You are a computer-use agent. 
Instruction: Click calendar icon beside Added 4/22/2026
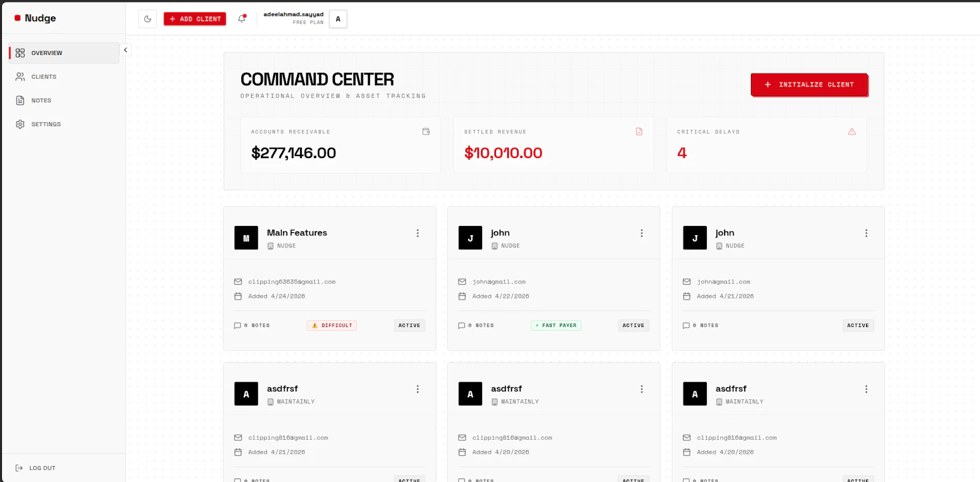[462, 296]
